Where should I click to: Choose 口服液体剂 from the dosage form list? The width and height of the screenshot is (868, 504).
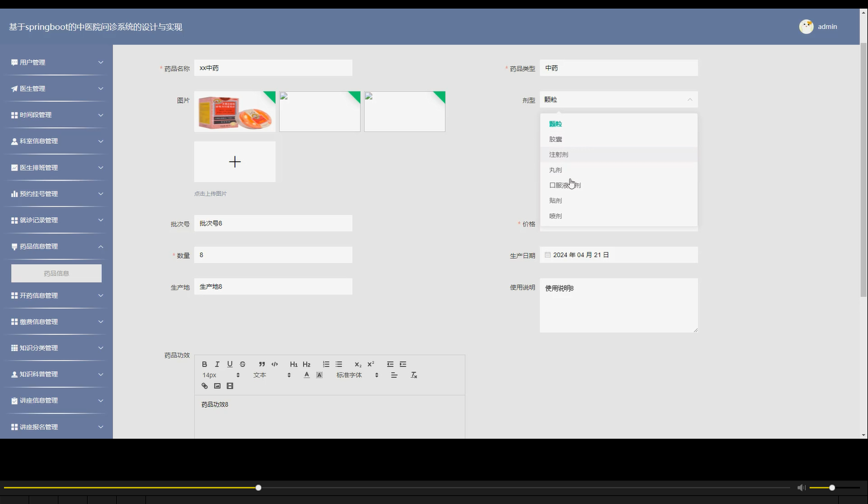click(619, 186)
